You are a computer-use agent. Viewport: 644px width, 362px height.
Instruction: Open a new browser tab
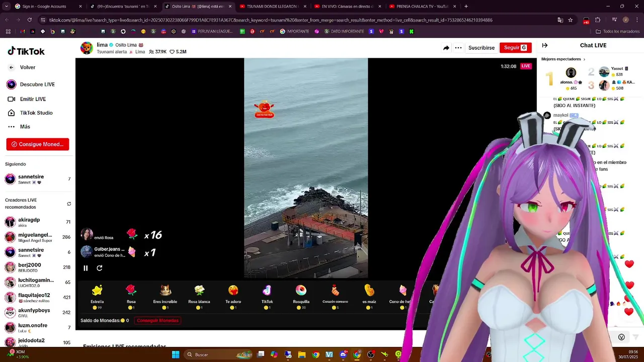466,7
